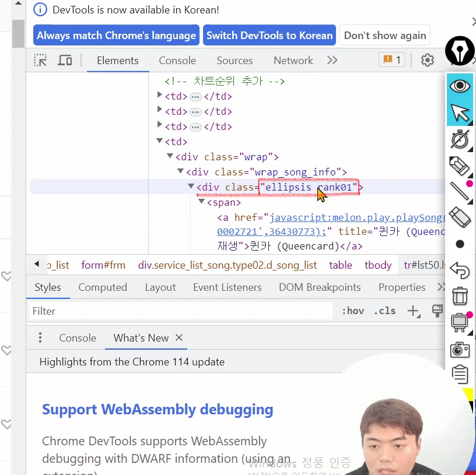
Task: Select table in the breadcrumb bar
Action: click(x=341, y=265)
